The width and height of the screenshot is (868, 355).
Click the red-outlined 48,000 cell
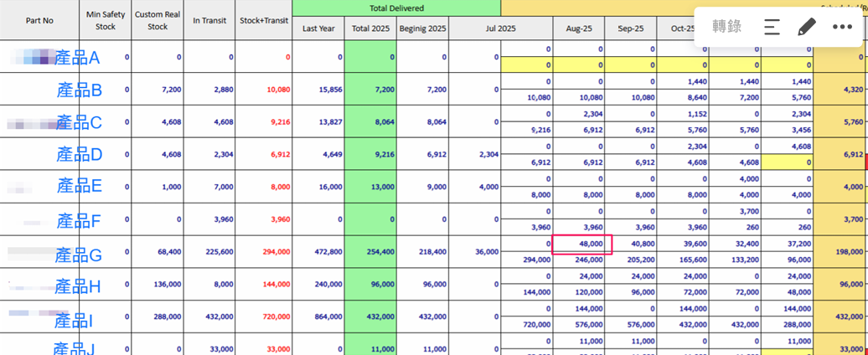pyautogui.click(x=582, y=244)
